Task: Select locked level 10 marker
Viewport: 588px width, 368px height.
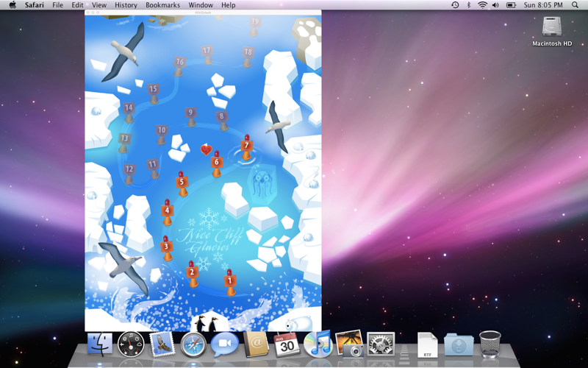Action: pyautogui.click(x=161, y=135)
